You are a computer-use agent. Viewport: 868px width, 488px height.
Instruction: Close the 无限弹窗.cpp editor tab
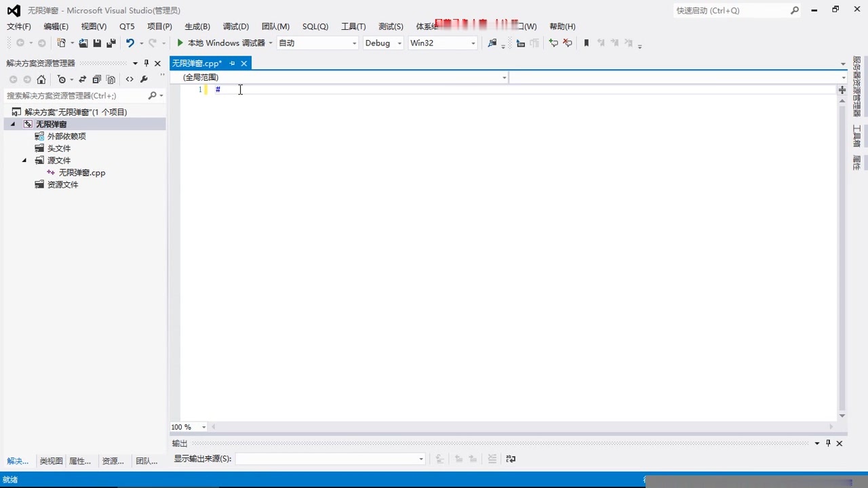pyautogui.click(x=243, y=63)
